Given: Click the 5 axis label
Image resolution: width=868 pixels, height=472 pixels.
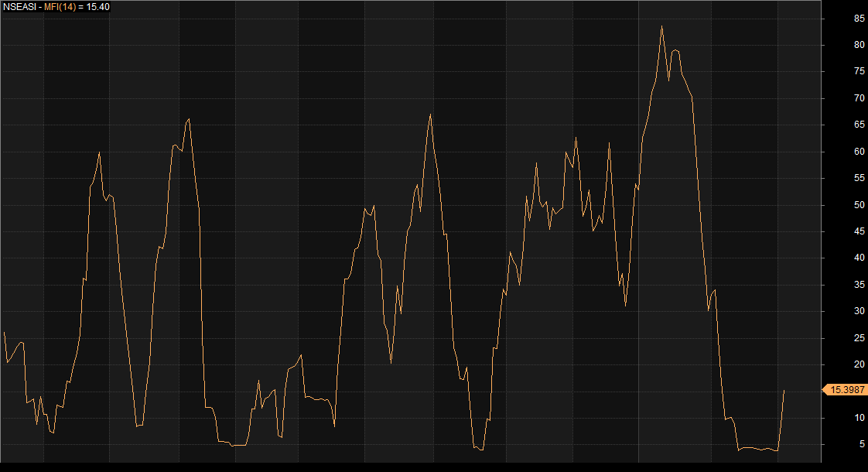Looking at the screenshot, I should point(862,444).
